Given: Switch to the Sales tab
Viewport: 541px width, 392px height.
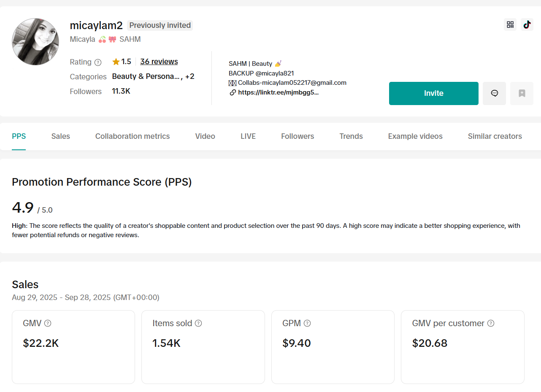Looking at the screenshot, I should click(60, 136).
